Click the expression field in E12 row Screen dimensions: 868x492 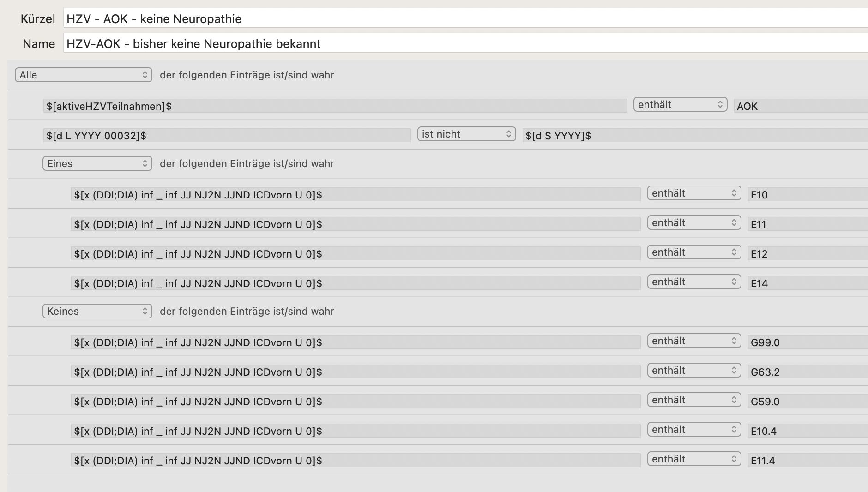[356, 253]
